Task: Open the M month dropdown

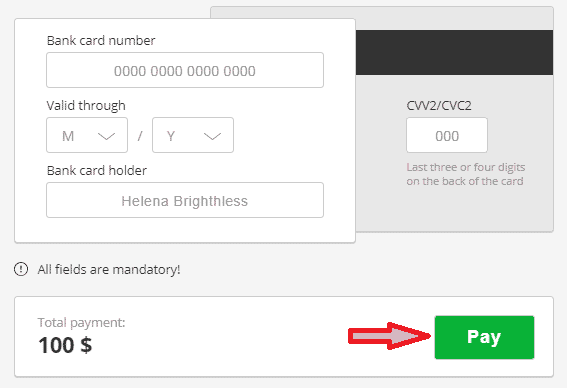Action: coord(87,135)
